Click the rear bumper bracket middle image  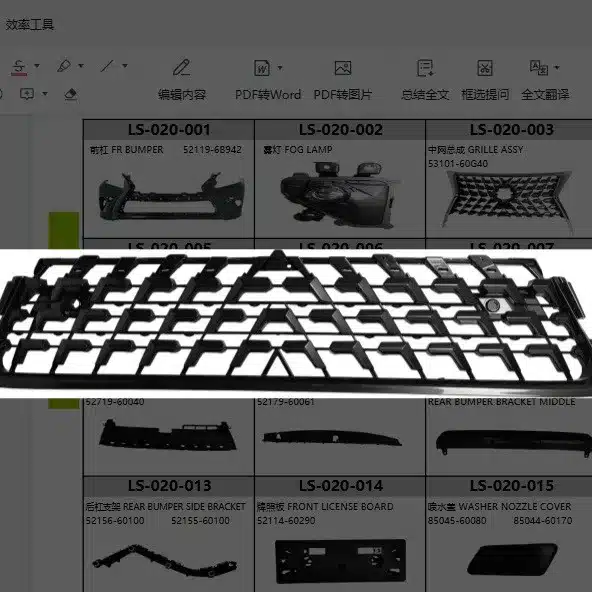tap(513, 442)
